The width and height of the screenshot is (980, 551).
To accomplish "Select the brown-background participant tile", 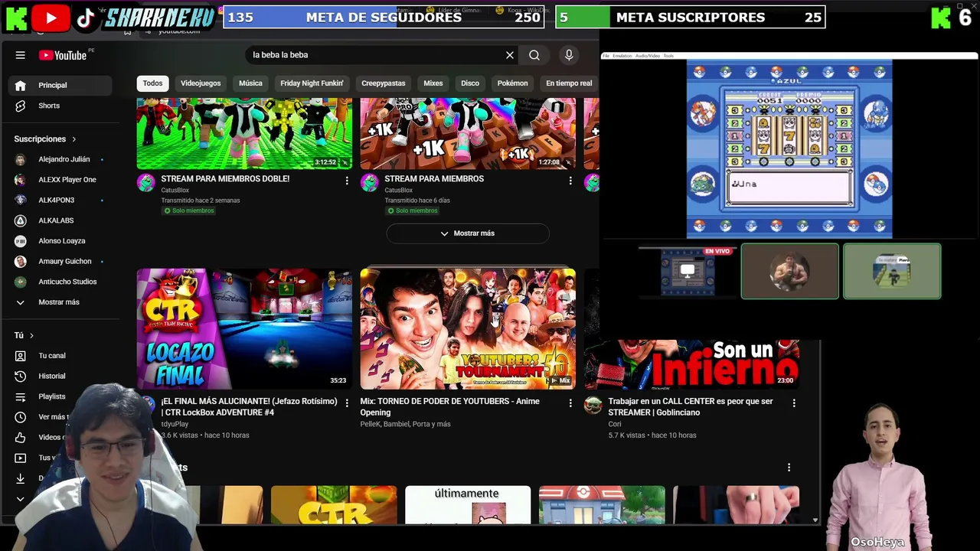I will [x=789, y=271].
